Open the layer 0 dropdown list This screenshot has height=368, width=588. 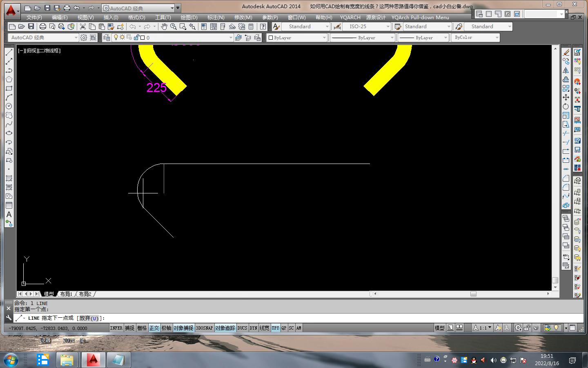(230, 38)
